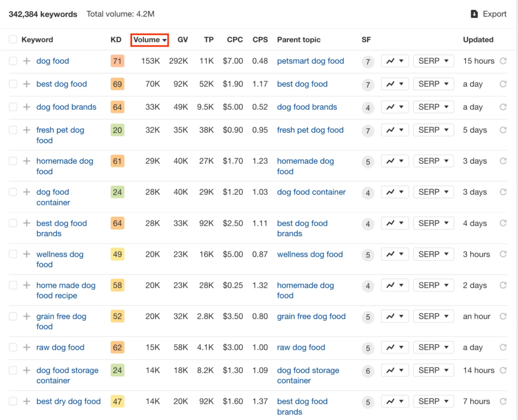Screen dimensions: 518x420
Task: Add 'best dog food' via plus icon
Action: (x=27, y=84)
